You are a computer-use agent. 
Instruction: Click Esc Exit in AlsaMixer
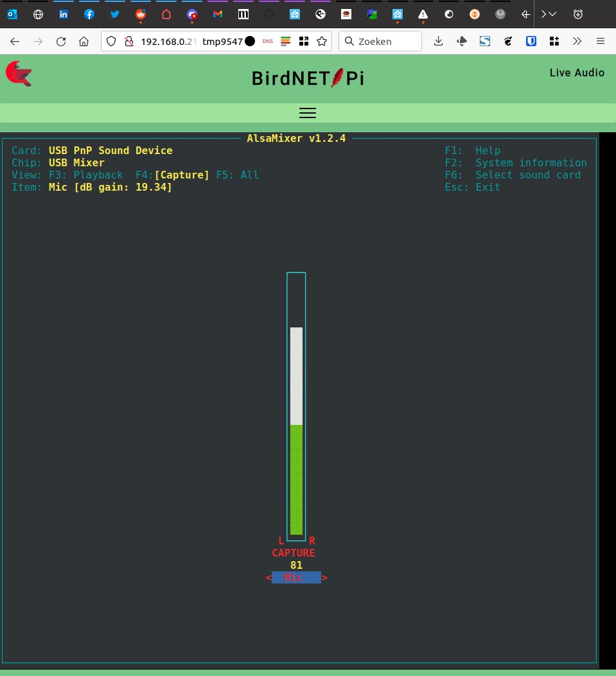coord(472,187)
